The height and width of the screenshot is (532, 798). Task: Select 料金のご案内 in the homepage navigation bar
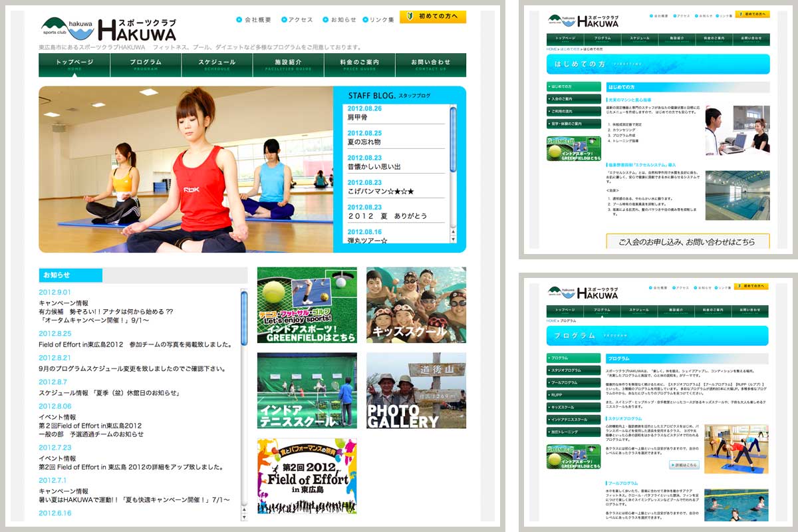click(359, 65)
